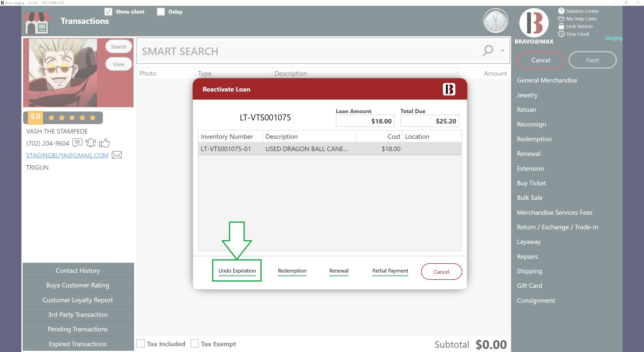Click the Bravo Staging title bar icon
This screenshot has height=352, width=644.
(x=3, y=3)
